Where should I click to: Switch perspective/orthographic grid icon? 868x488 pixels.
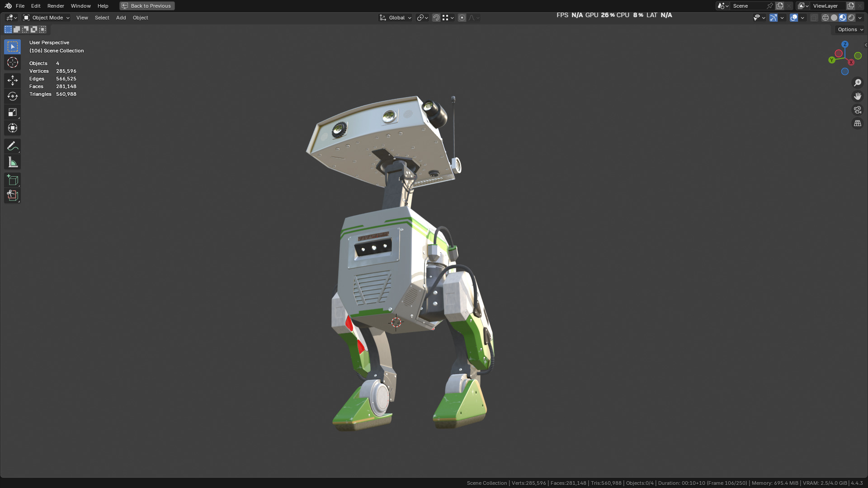(x=857, y=123)
